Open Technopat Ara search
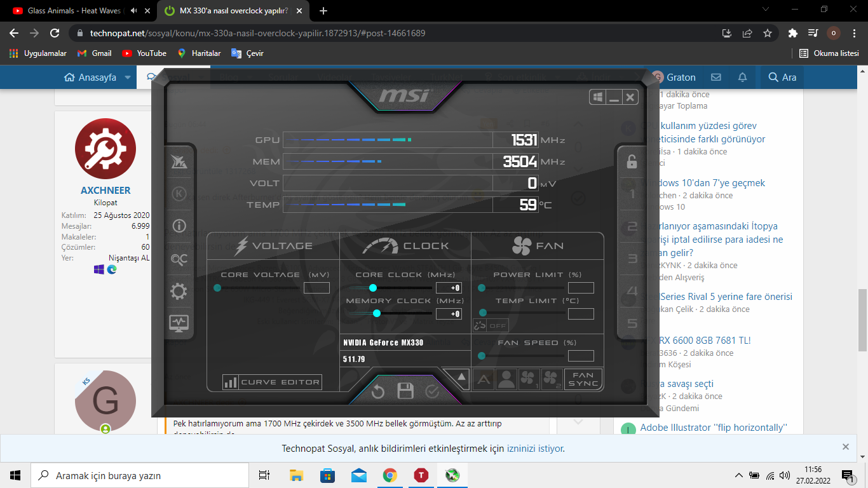 point(782,77)
